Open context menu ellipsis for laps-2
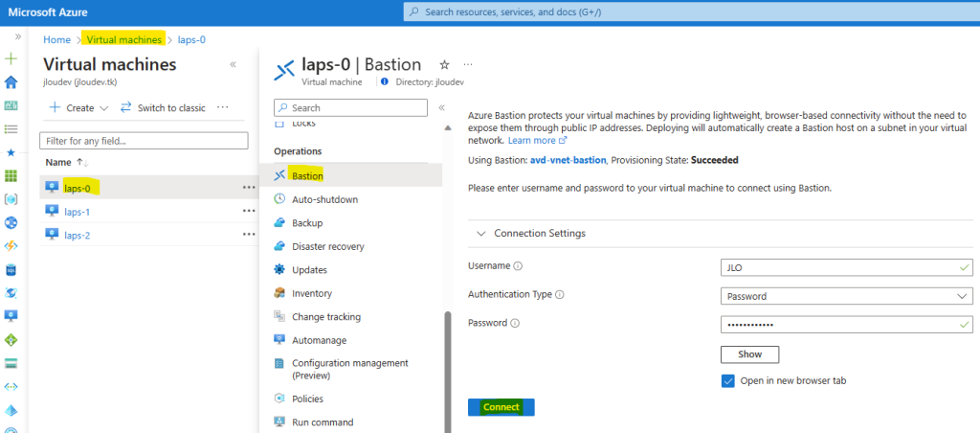The width and height of the screenshot is (980, 433). click(249, 234)
